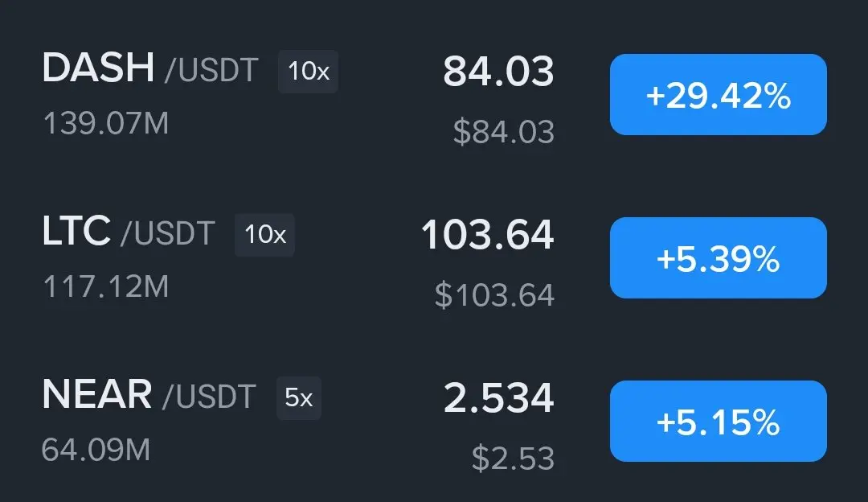
Task: Click the NEAR volume 64.09M
Action: click(x=96, y=450)
